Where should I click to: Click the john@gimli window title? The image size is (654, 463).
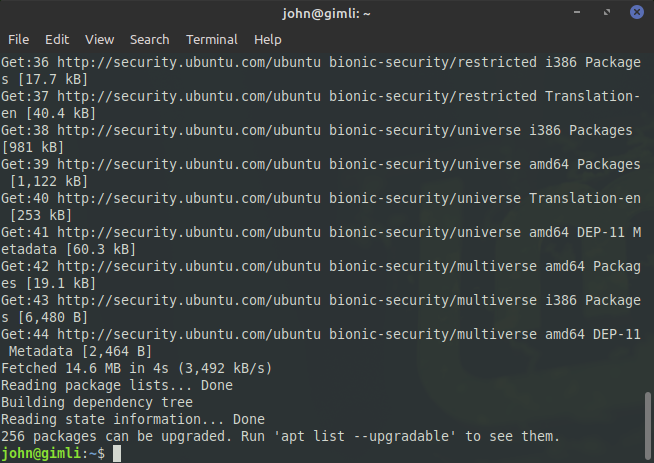(326, 14)
